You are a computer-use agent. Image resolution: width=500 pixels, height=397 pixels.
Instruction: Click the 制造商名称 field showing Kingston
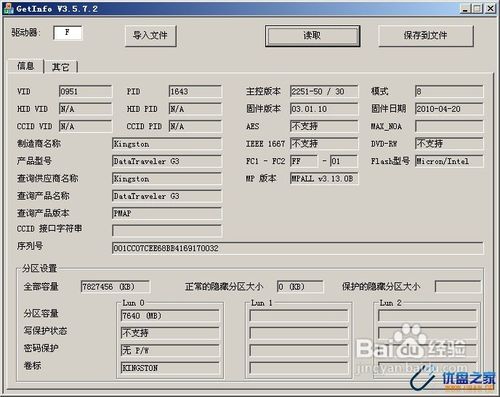click(167, 144)
